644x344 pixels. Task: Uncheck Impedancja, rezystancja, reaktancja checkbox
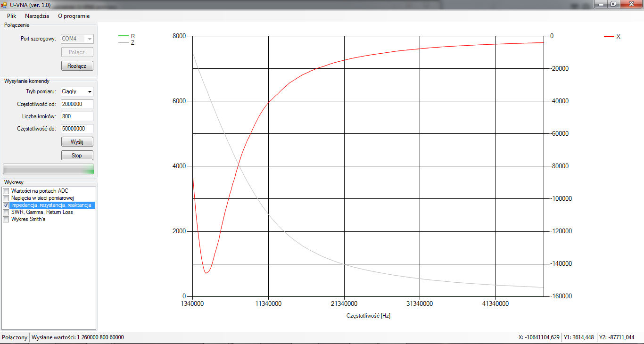[6, 205]
